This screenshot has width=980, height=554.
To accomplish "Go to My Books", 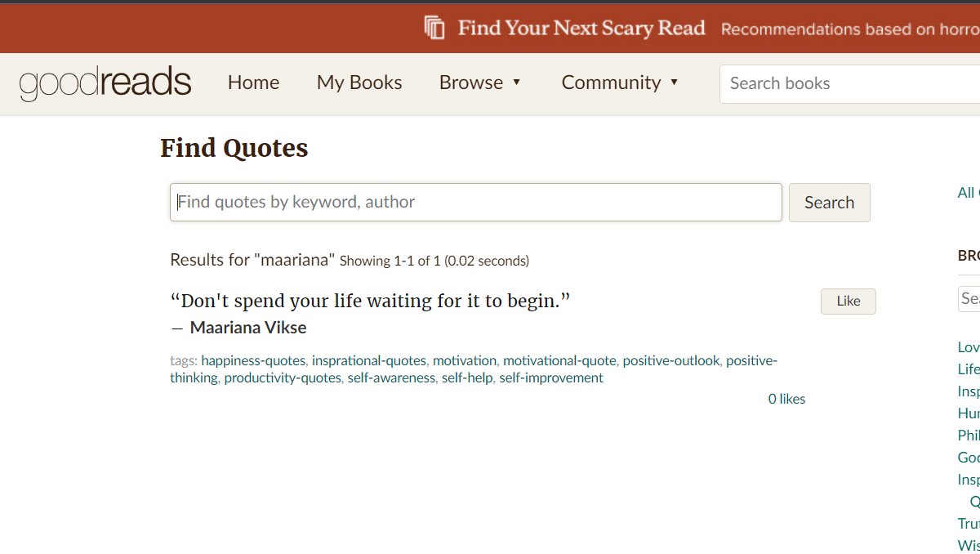I will coord(359,83).
